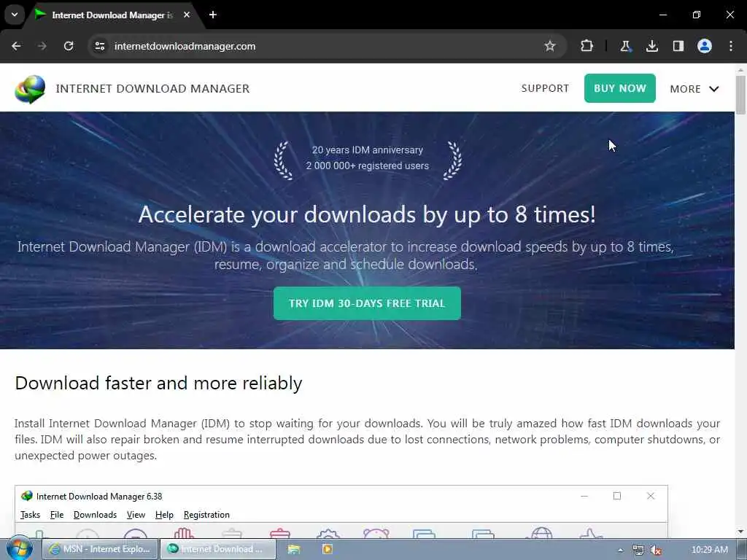Open the Windows Start button
The width and height of the screenshot is (747, 560).
[19, 549]
